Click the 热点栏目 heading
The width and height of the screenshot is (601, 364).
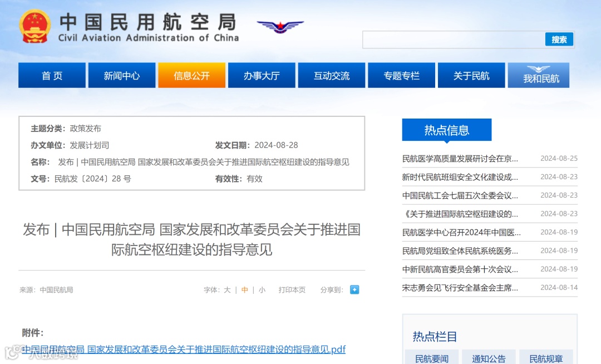tap(435, 336)
